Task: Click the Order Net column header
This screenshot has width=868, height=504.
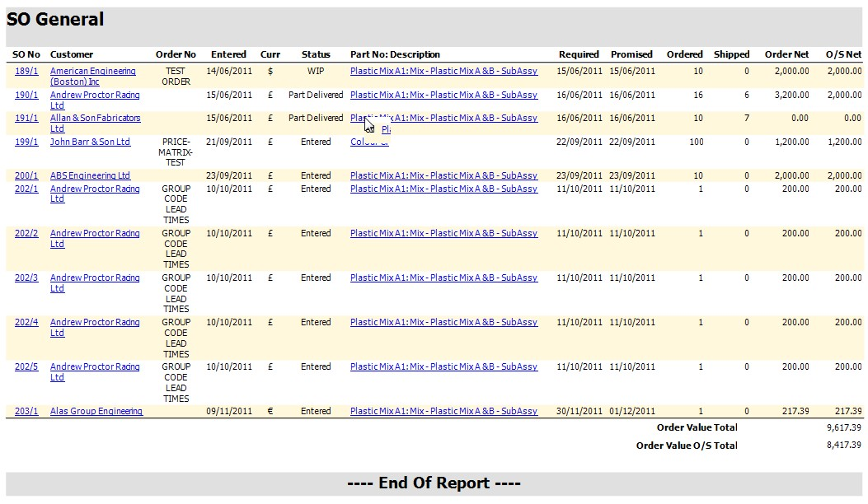Action: coord(786,54)
